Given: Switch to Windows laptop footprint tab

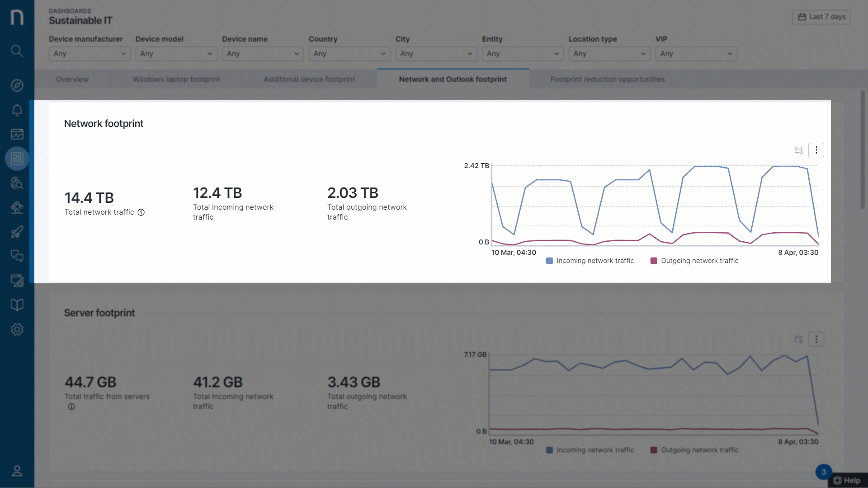Looking at the screenshot, I should tap(176, 80).
